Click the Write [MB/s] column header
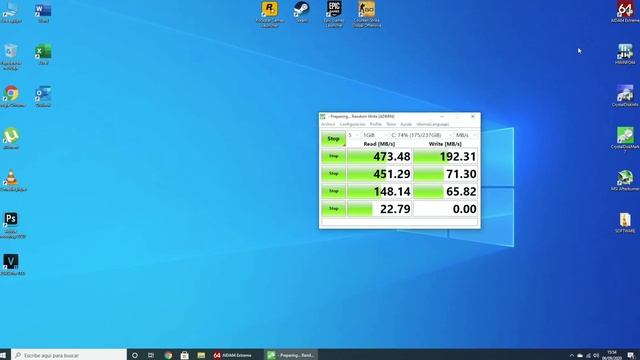 445,144
